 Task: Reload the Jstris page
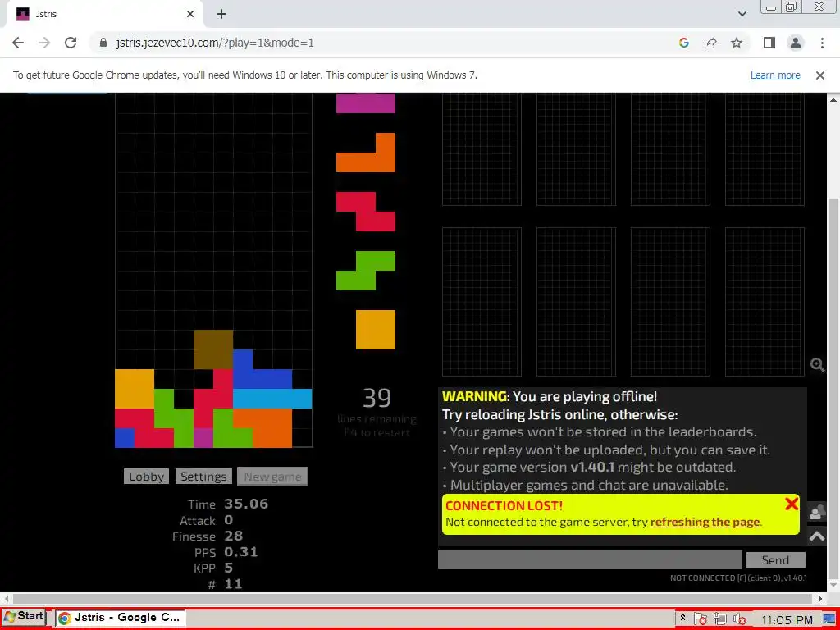pyautogui.click(x=71, y=43)
